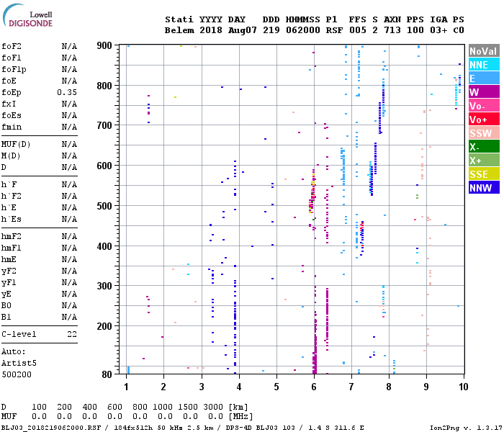Click the MUF row label at bottom
Viewport: 504px width, 432px height.
[x=9, y=416]
